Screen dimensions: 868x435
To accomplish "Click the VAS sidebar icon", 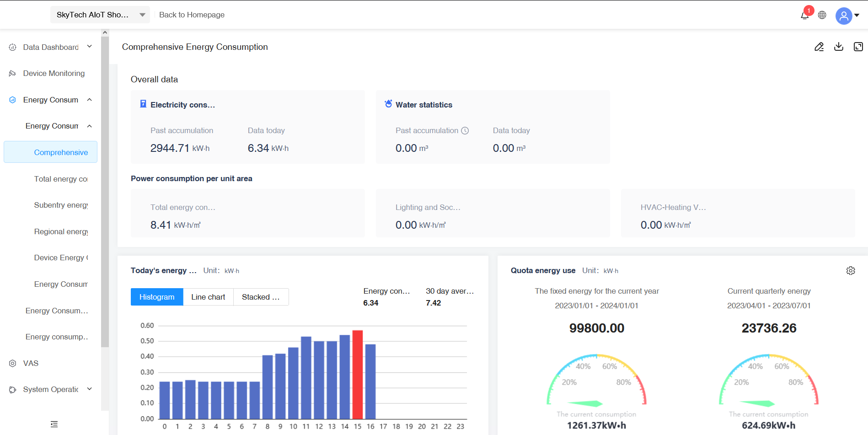I will pos(13,363).
